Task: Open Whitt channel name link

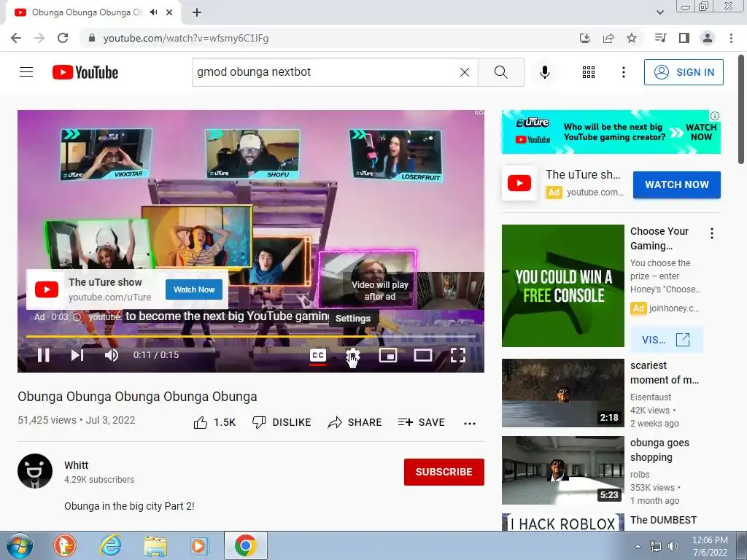Action: click(x=76, y=465)
